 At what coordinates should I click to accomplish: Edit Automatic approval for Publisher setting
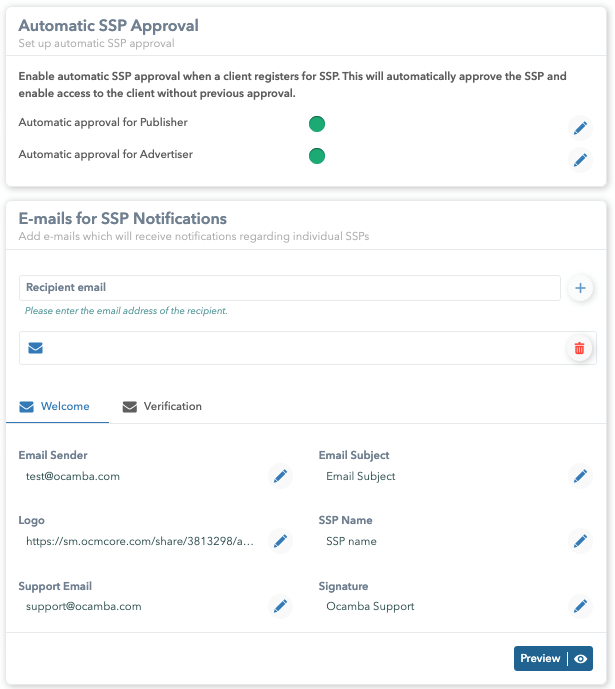580,128
